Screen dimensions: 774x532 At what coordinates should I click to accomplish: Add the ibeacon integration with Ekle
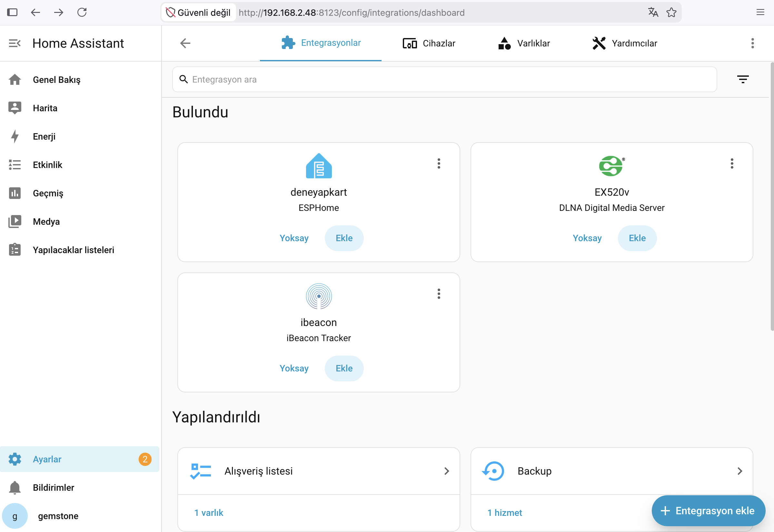pyautogui.click(x=344, y=368)
